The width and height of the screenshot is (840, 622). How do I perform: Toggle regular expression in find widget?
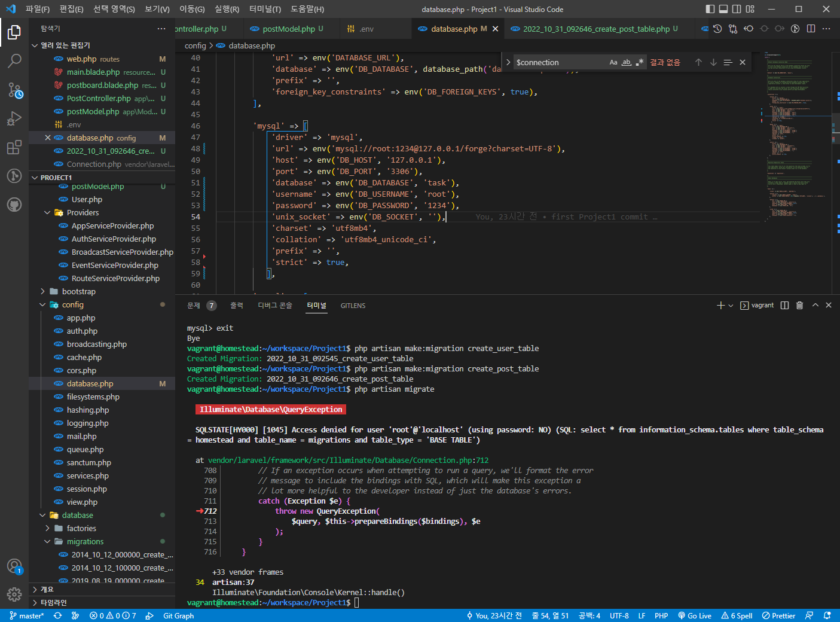point(640,62)
